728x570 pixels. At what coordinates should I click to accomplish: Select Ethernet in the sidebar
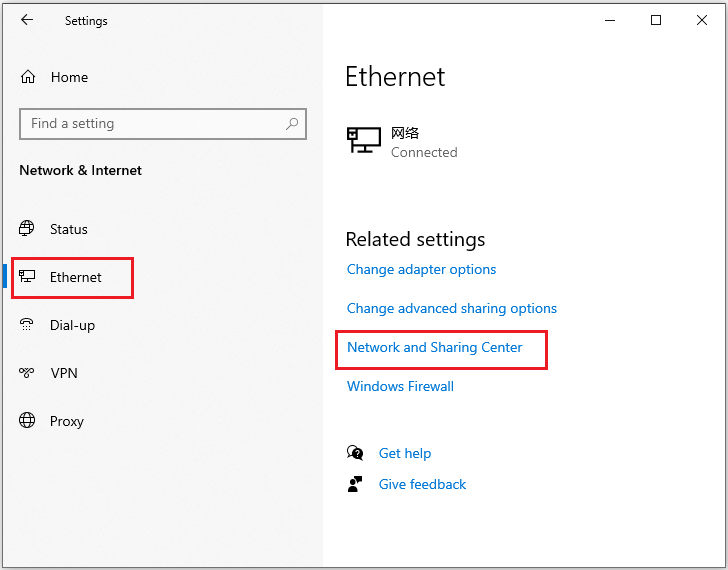(x=75, y=277)
